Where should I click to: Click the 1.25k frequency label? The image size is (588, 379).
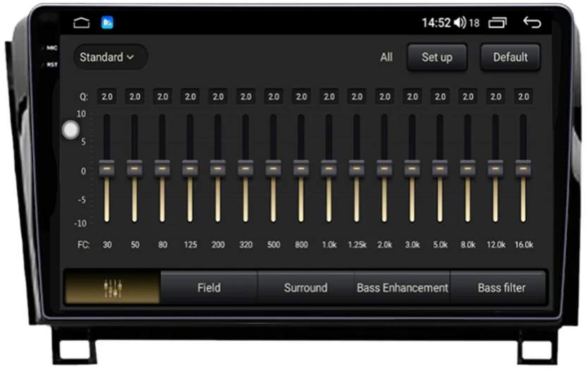click(x=357, y=245)
